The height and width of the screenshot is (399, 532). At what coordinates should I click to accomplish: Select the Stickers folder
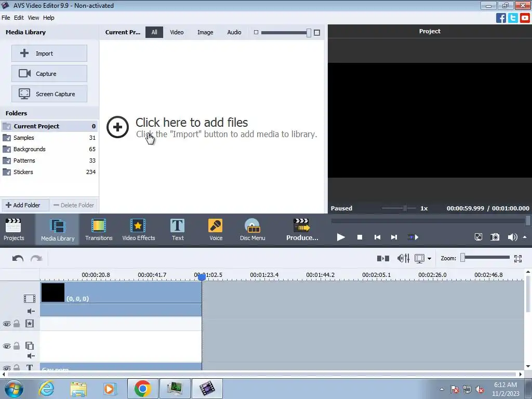click(x=49, y=172)
